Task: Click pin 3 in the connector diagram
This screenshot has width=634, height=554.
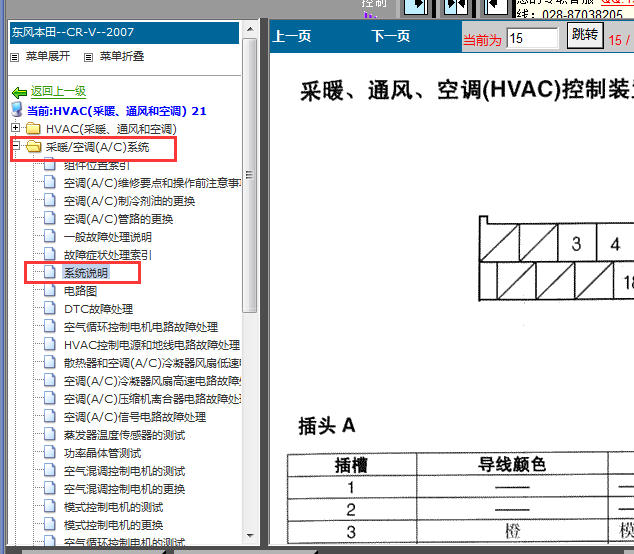Action: tap(577, 243)
